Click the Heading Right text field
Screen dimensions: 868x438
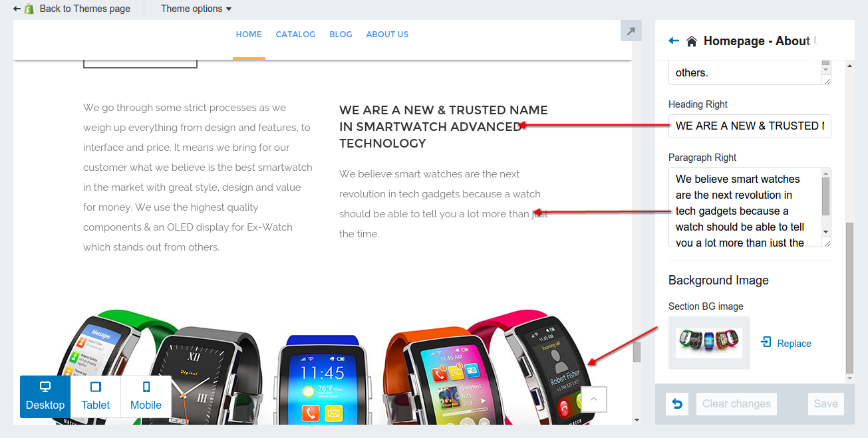(750, 126)
